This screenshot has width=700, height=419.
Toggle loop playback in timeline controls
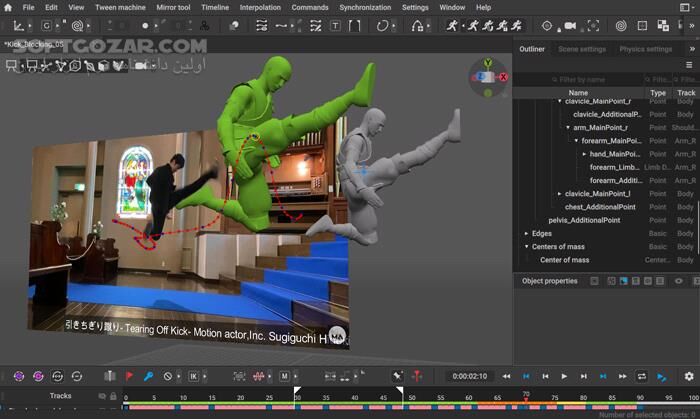641,376
